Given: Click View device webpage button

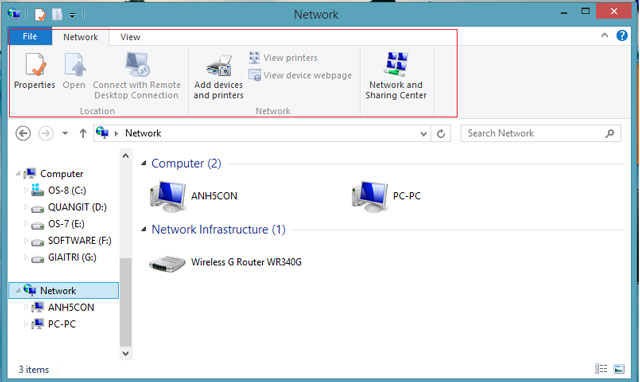Looking at the screenshot, I should 300,75.
